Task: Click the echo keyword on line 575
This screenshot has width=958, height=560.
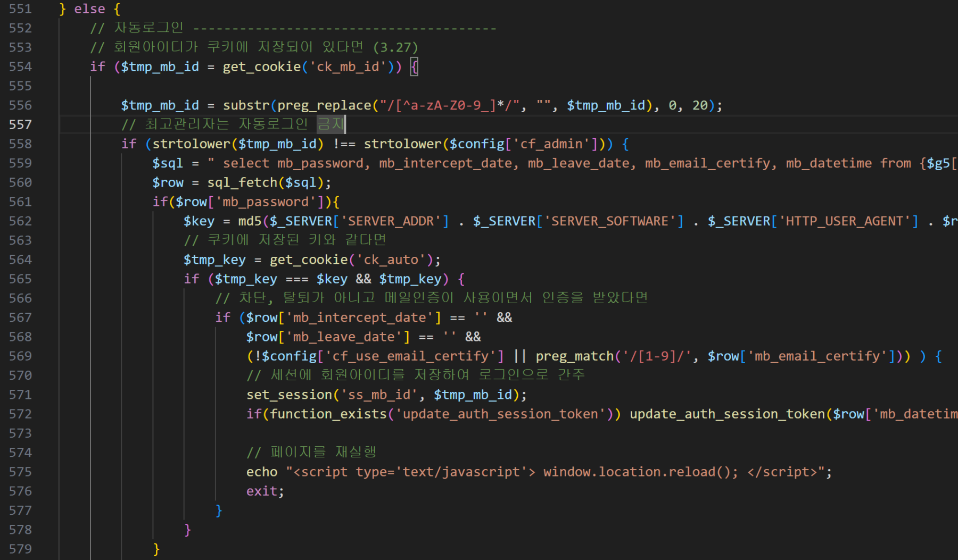Action: (x=262, y=472)
